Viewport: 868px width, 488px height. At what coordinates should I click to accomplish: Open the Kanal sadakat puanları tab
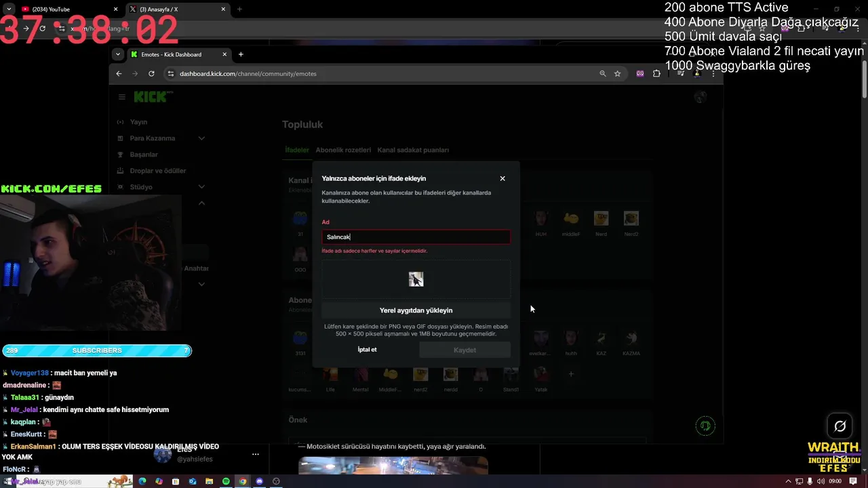413,150
